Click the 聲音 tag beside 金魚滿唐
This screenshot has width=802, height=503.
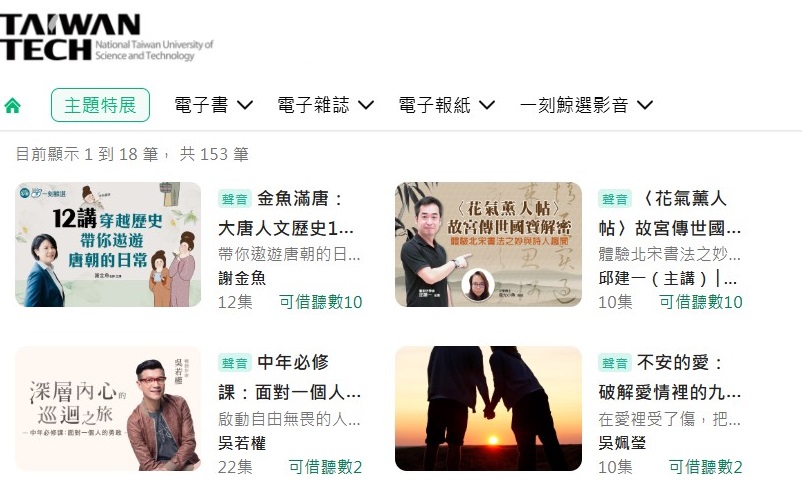click(x=235, y=199)
